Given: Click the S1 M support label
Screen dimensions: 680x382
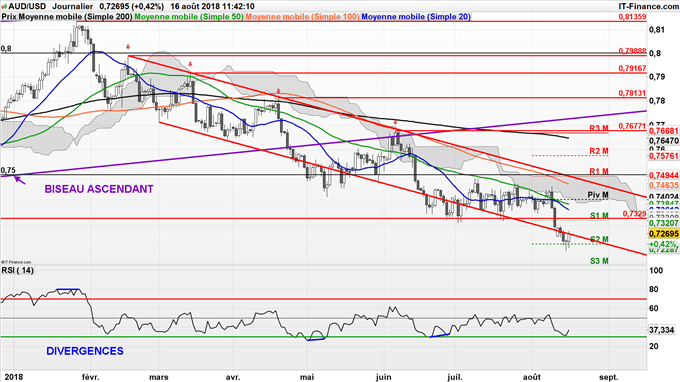Looking at the screenshot, I should coord(599,215).
